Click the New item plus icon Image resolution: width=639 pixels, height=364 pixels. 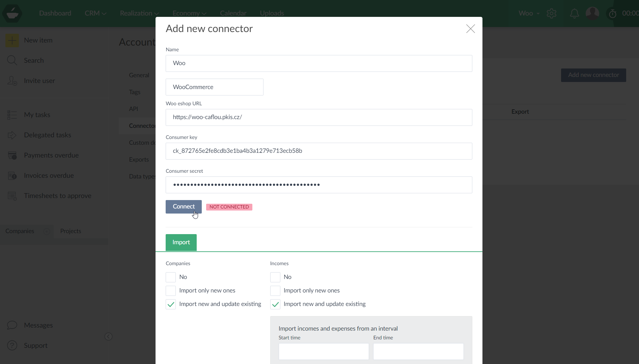pyautogui.click(x=12, y=40)
